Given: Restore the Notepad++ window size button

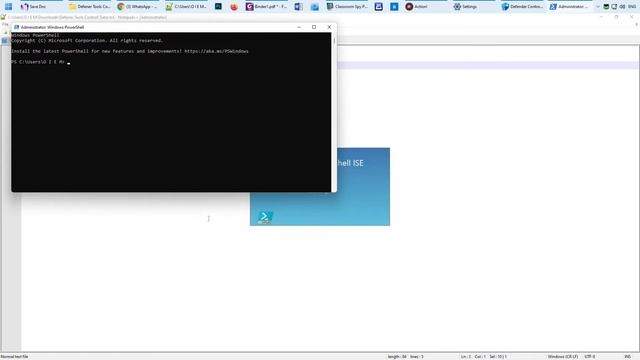Looking at the screenshot, I should pos(616,17).
